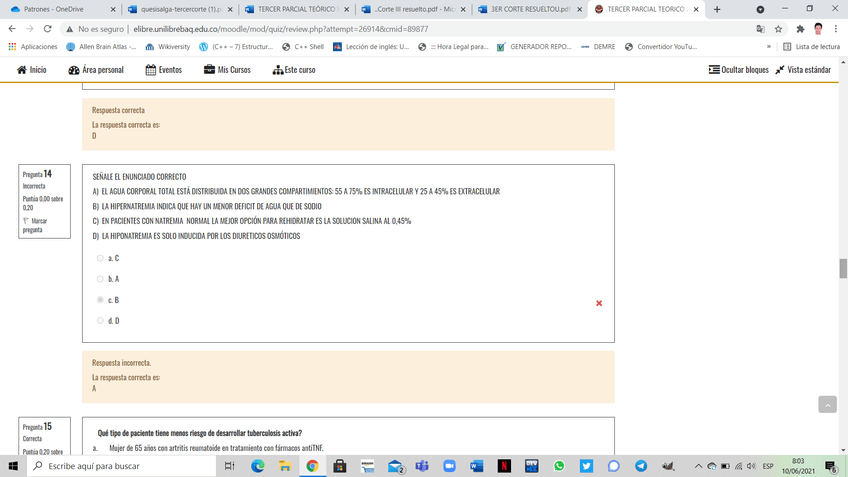Screen dimensions: 848x477
Task: Open WhatsApp from taskbar
Action: [559, 466]
